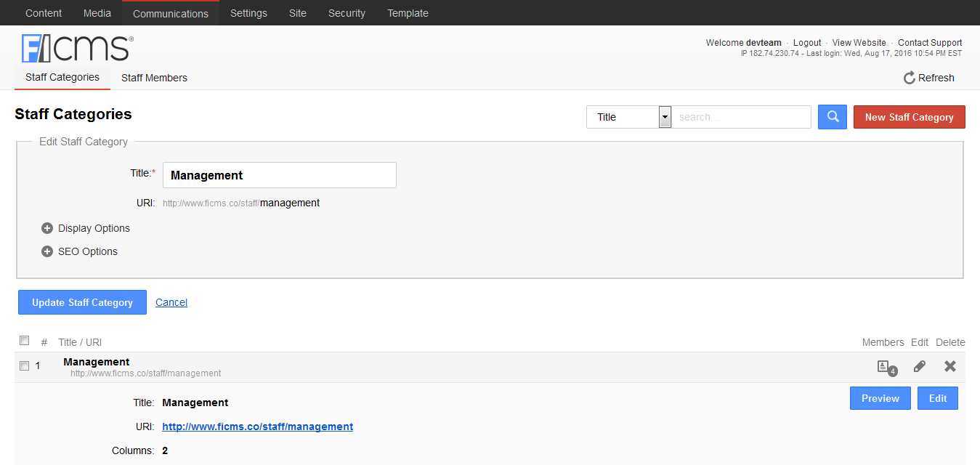980x465 pixels.
Task: Click New Staff Category button
Action: click(909, 117)
